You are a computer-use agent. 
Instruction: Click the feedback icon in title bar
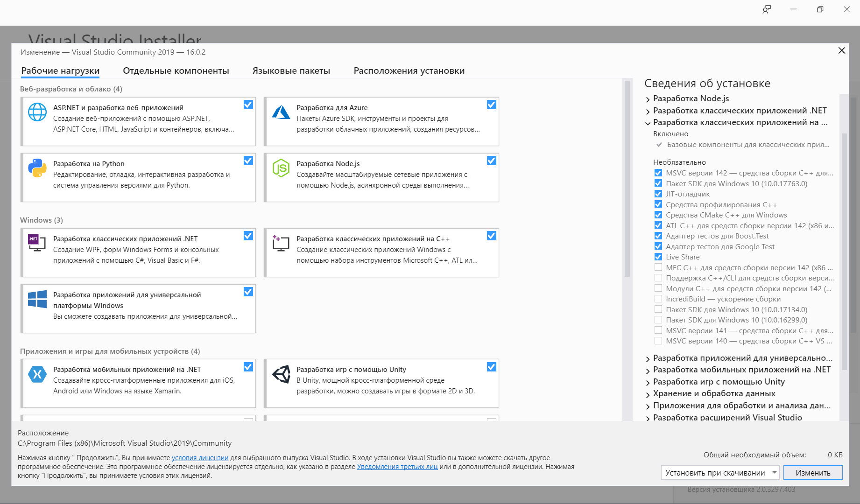pyautogui.click(x=767, y=9)
